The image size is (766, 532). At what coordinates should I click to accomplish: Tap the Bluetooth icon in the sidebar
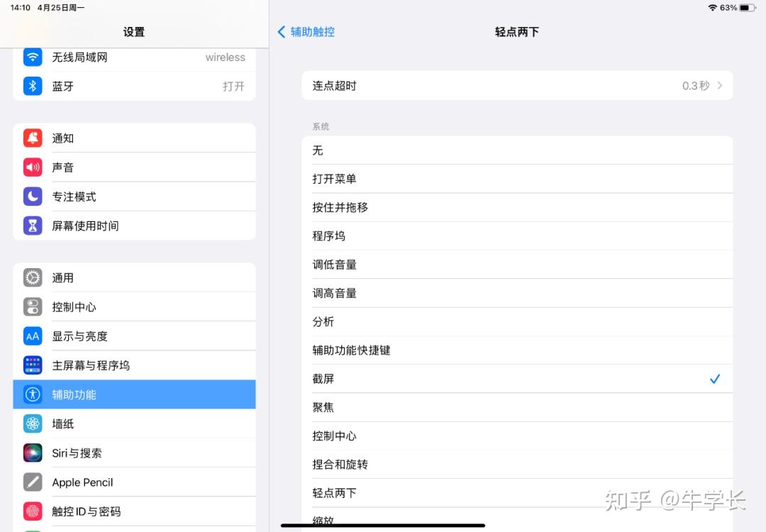coord(32,86)
